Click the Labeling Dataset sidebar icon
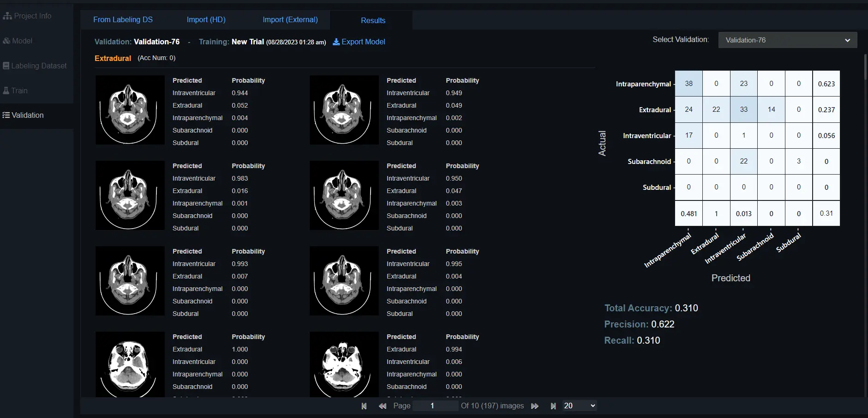 pyautogui.click(x=6, y=66)
